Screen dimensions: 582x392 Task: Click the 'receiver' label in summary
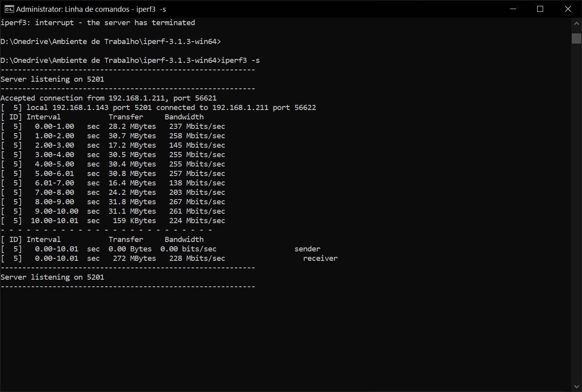320,258
